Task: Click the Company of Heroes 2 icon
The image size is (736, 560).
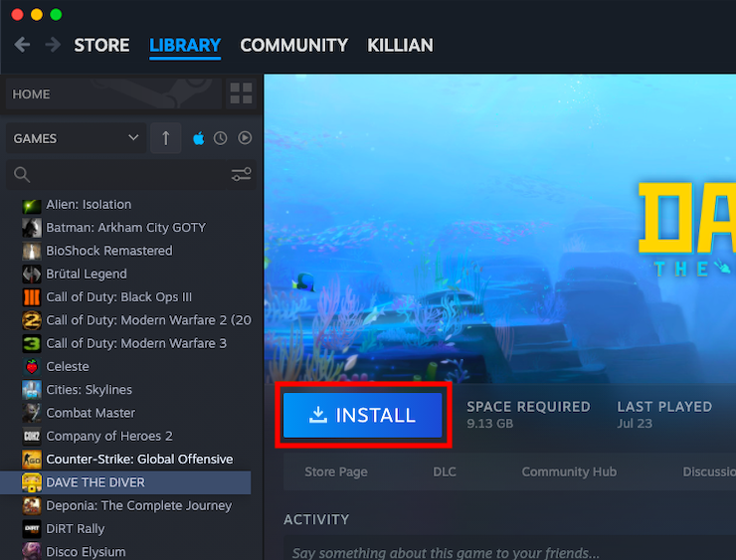Action: [32, 436]
